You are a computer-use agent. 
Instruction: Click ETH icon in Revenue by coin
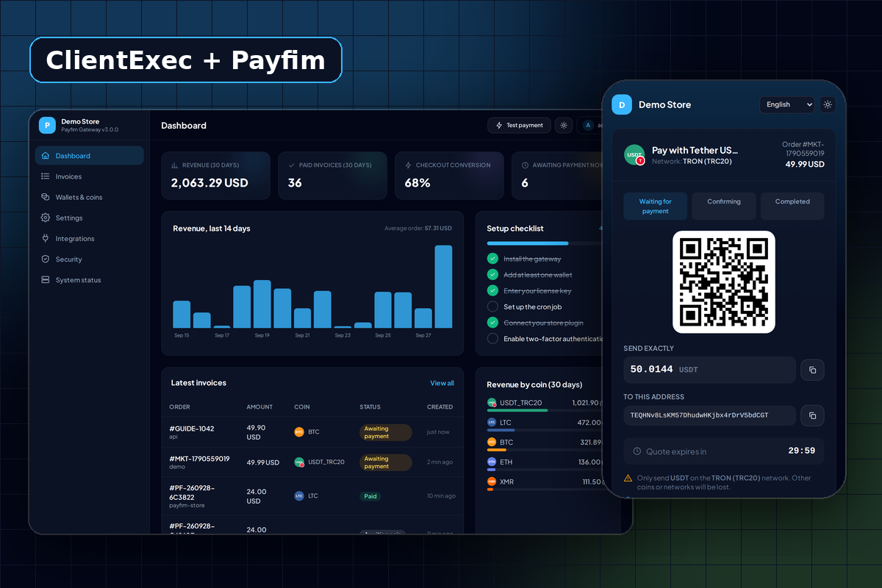tap(492, 462)
